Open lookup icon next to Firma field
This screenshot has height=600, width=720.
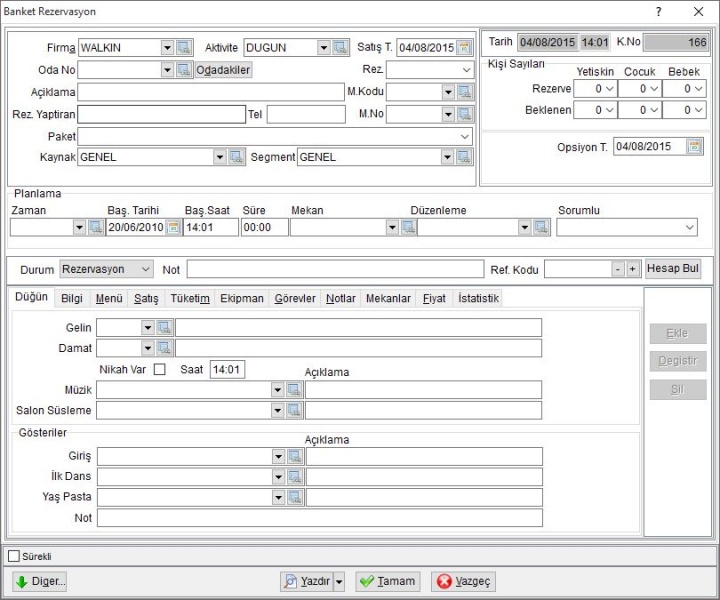184,48
